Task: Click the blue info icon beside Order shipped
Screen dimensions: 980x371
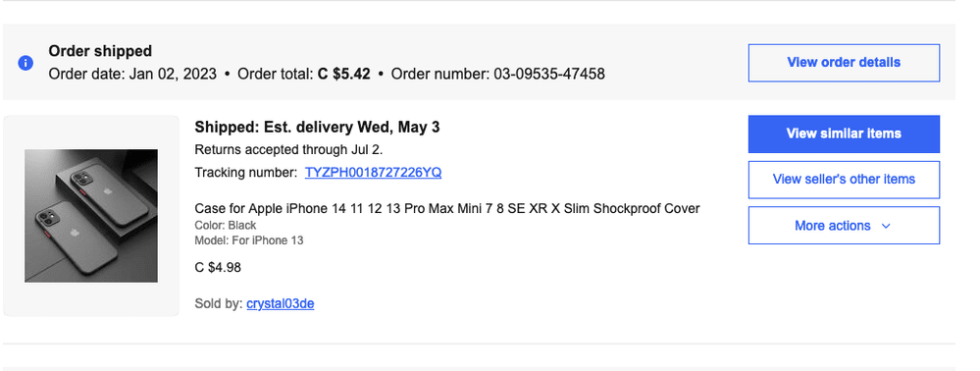Action: click(x=26, y=63)
